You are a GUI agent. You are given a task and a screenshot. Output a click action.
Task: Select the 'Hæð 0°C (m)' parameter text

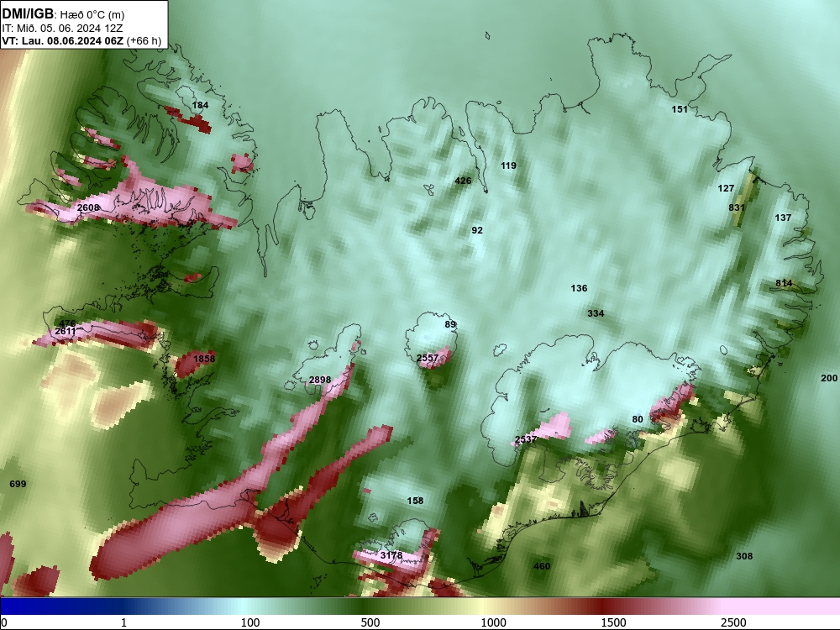point(92,15)
